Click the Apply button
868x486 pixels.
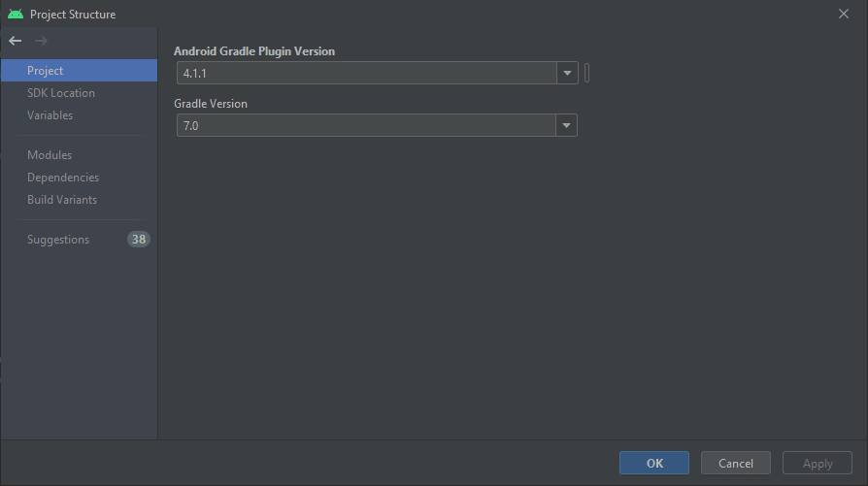click(x=818, y=464)
